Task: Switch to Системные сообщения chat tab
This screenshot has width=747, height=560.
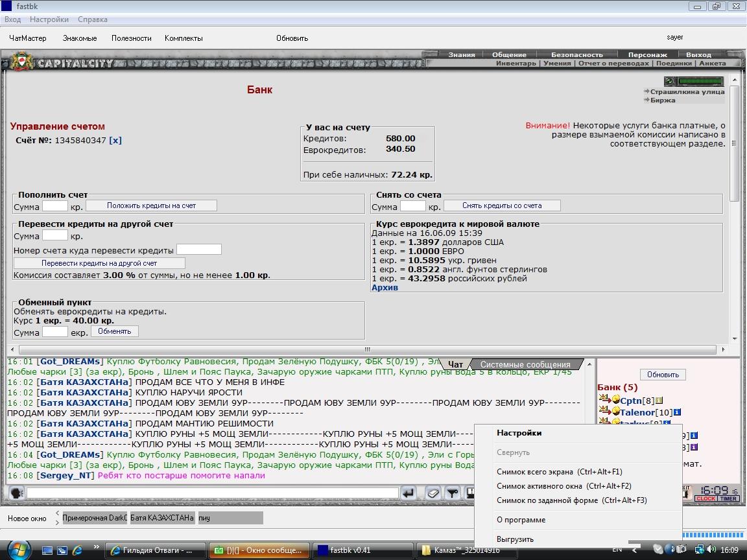Action: [525, 364]
